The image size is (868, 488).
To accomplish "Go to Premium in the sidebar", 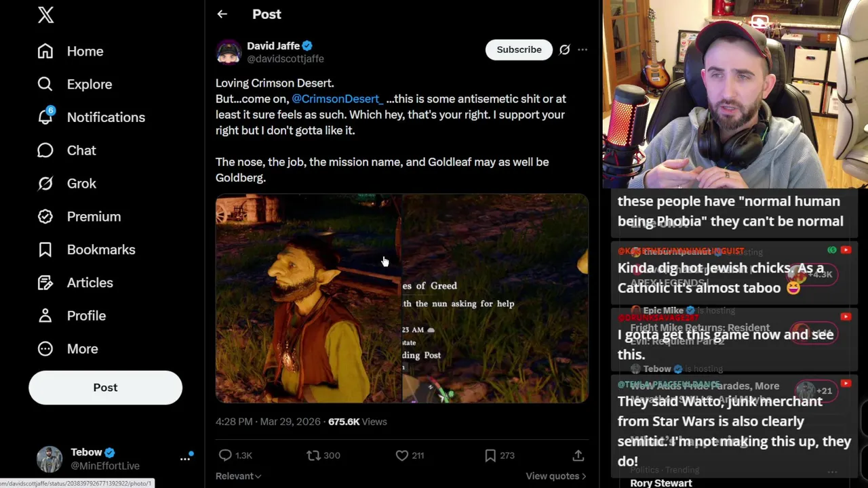I will click(x=94, y=216).
